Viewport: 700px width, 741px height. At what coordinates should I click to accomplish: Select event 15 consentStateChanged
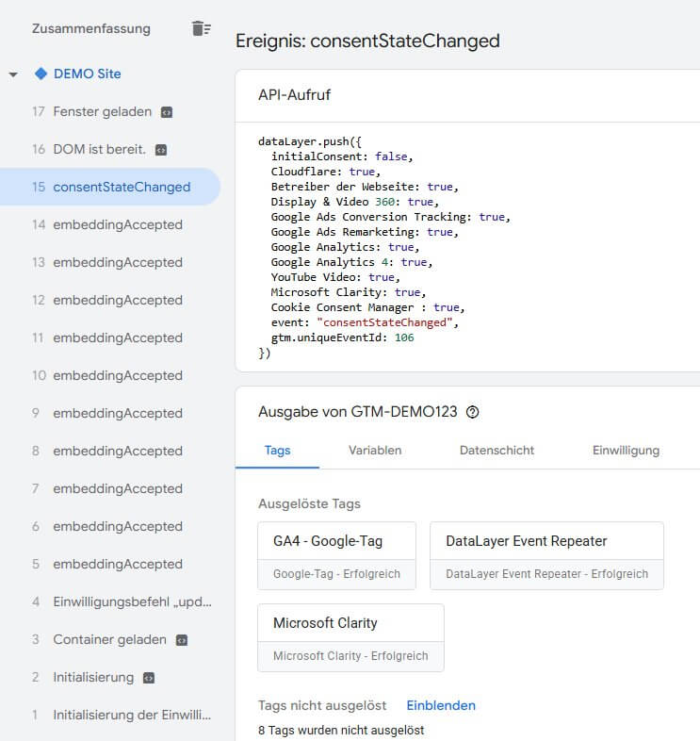tap(110, 187)
